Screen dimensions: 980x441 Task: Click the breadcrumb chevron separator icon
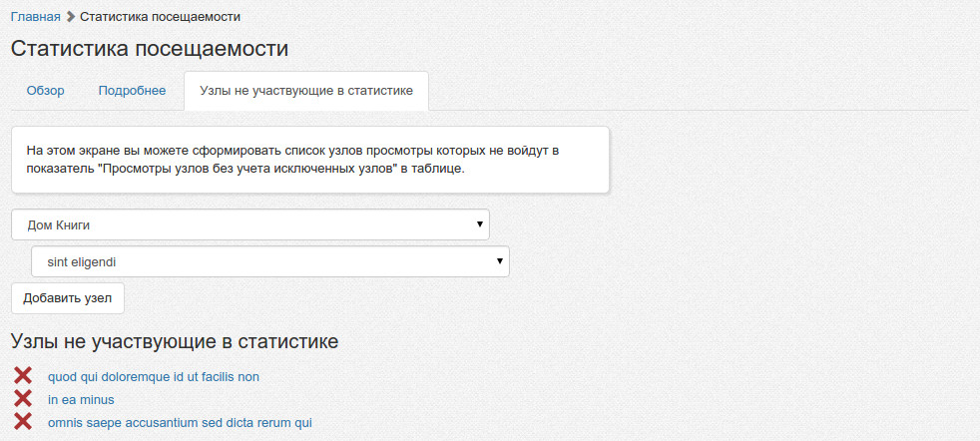pos(71,17)
